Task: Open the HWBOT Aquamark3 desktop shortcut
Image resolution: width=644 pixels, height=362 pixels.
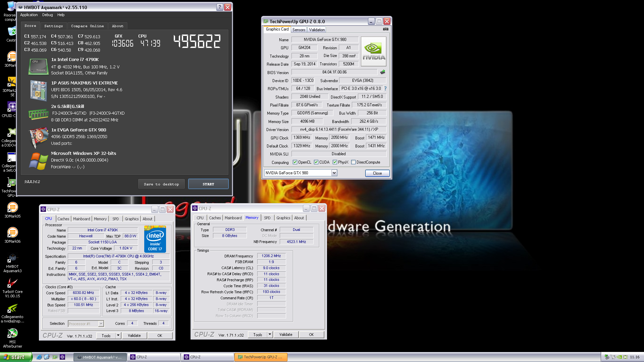Action: [x=12, y=263]
